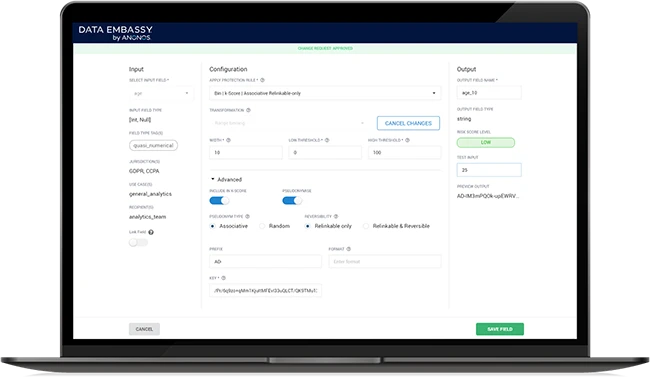Screen dimensions: 650x377
Task: Click help icon beside Apply Protection Rule
Action: 262,80
